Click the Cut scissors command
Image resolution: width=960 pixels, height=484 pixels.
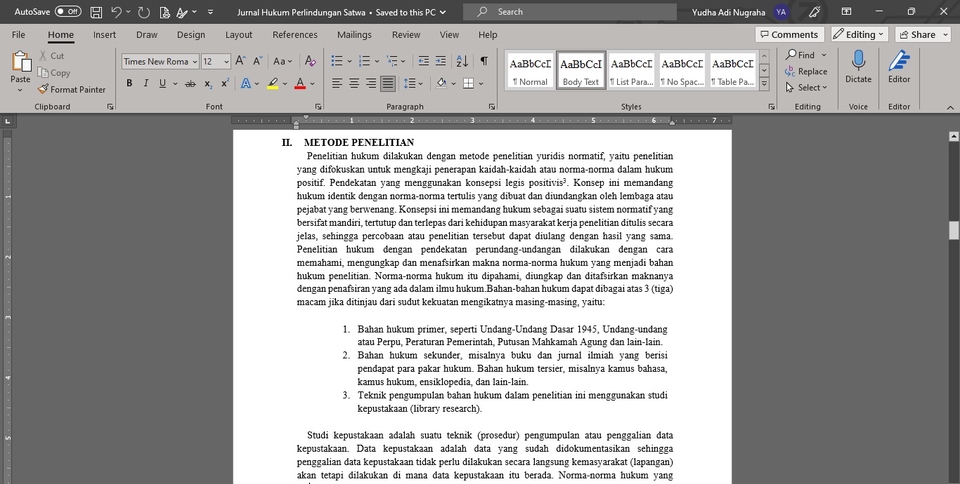(x=51, y=56)
